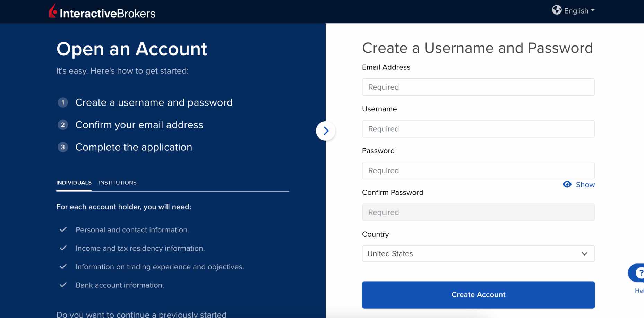
Task: Click checkmark beside trading experience and objectives
Action: click(63, 266)
